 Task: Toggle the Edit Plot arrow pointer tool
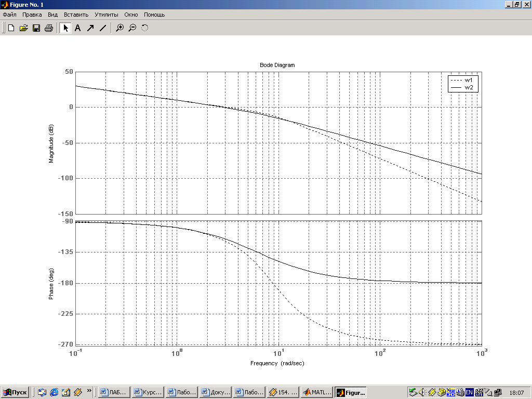65,28
